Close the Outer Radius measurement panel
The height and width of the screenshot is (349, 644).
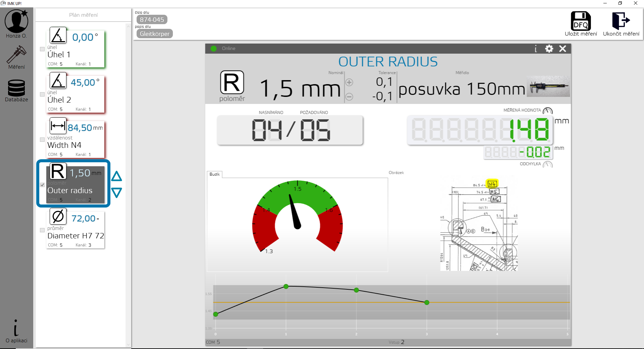pos(563,49)
